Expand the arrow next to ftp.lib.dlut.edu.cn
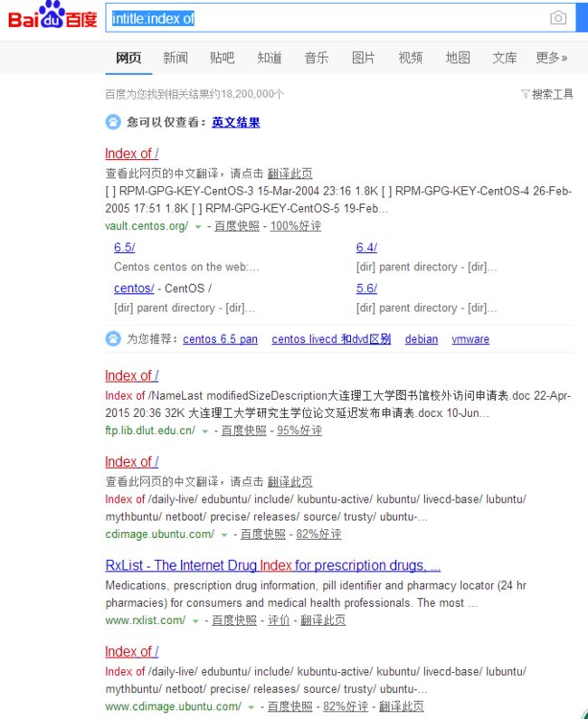Screen dimensions: 588x719 point(205,431)
